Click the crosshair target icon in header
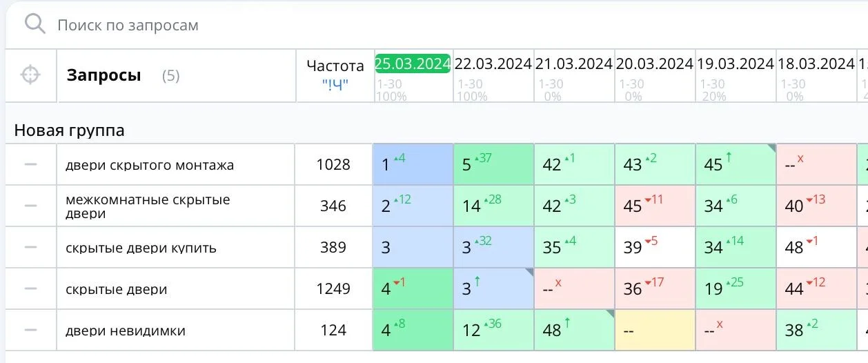The height and width of the screenshot is (363, 868). [x=30, y=75]
